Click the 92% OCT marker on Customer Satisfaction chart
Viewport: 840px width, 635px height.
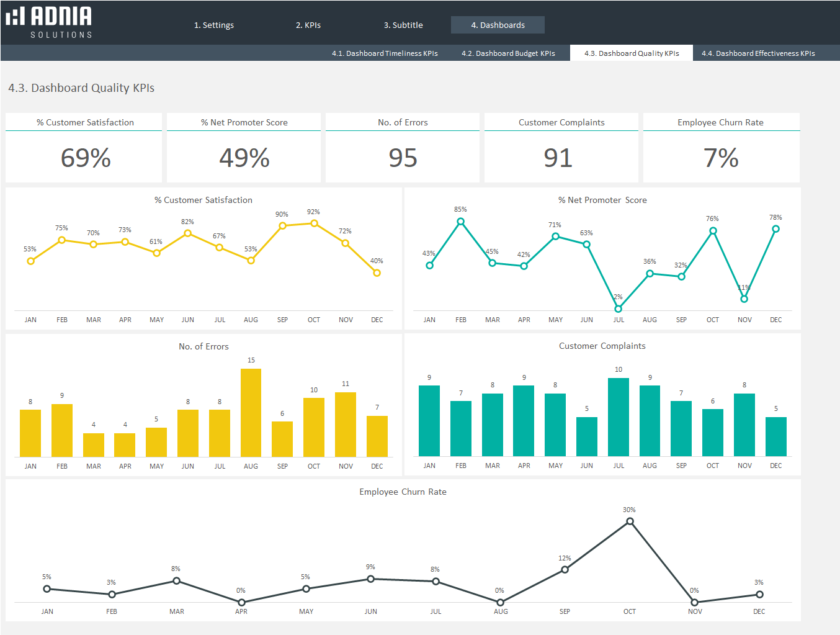314,223
